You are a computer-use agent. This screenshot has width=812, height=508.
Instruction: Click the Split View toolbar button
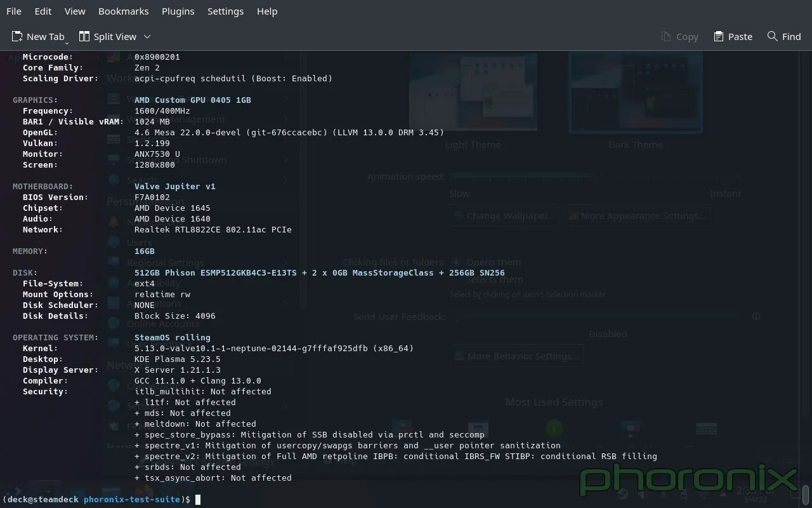[x=108, y=37]
